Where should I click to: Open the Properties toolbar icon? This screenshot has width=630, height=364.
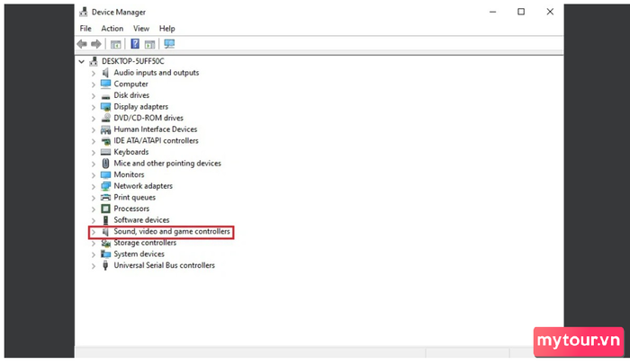[x=116, y=44]
